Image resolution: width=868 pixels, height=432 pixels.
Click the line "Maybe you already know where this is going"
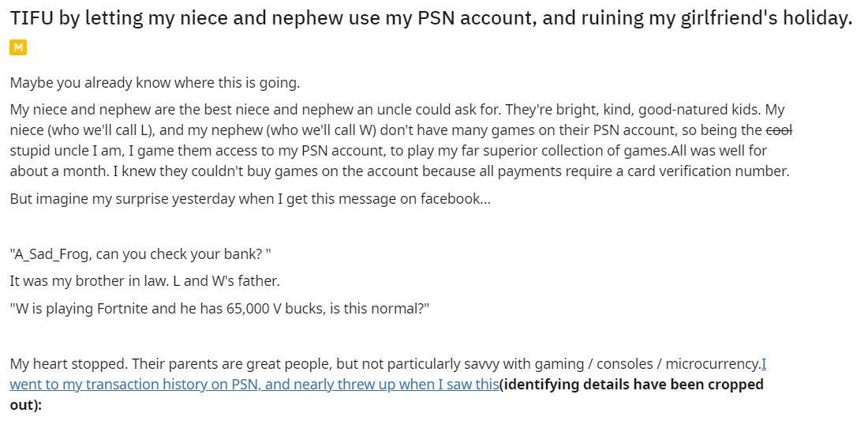click(x=155, y=82)
